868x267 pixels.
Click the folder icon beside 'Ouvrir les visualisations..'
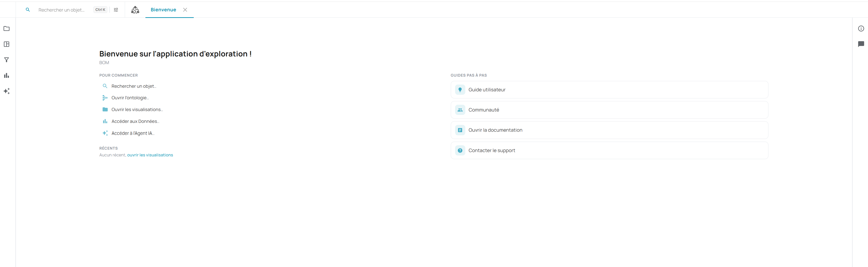pos(105,109)
